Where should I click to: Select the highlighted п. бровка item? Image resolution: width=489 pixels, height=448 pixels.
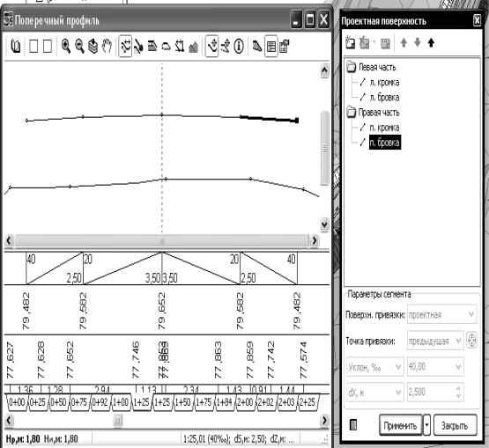click(x=385, y=143)
